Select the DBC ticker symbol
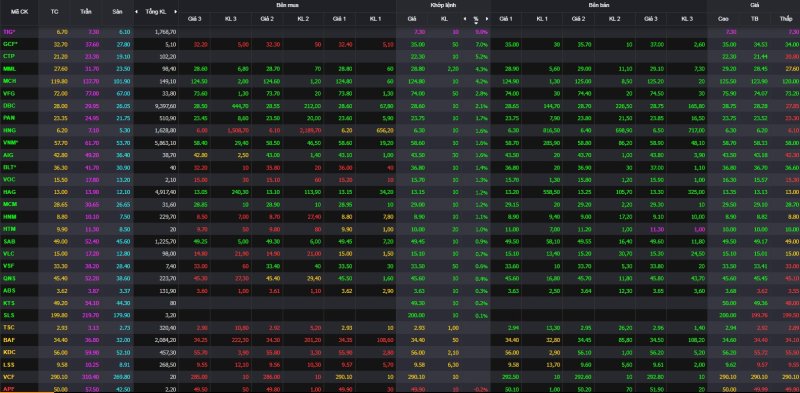 pyautogui.click(x=9, y=106)
